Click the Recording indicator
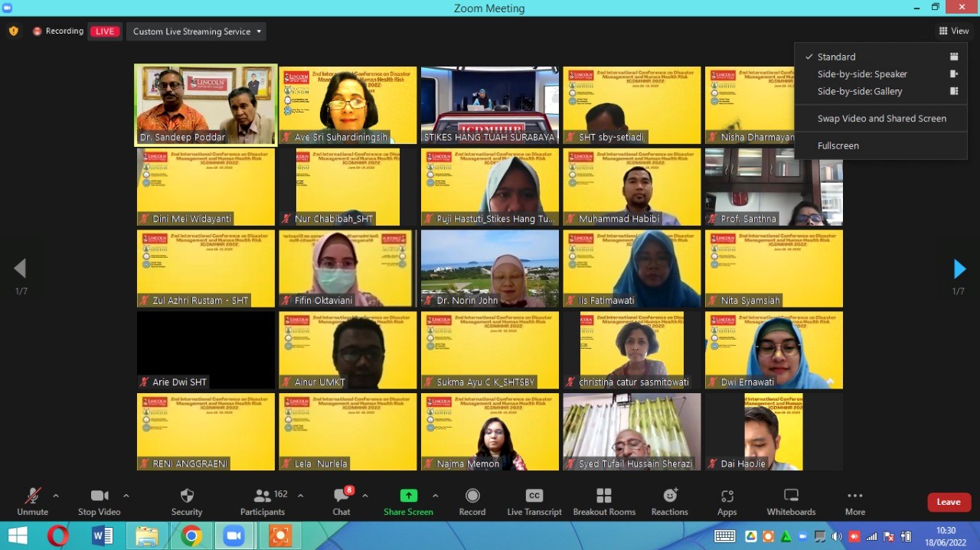This screenshot has height=550, width=980. (x=58, y=31)
